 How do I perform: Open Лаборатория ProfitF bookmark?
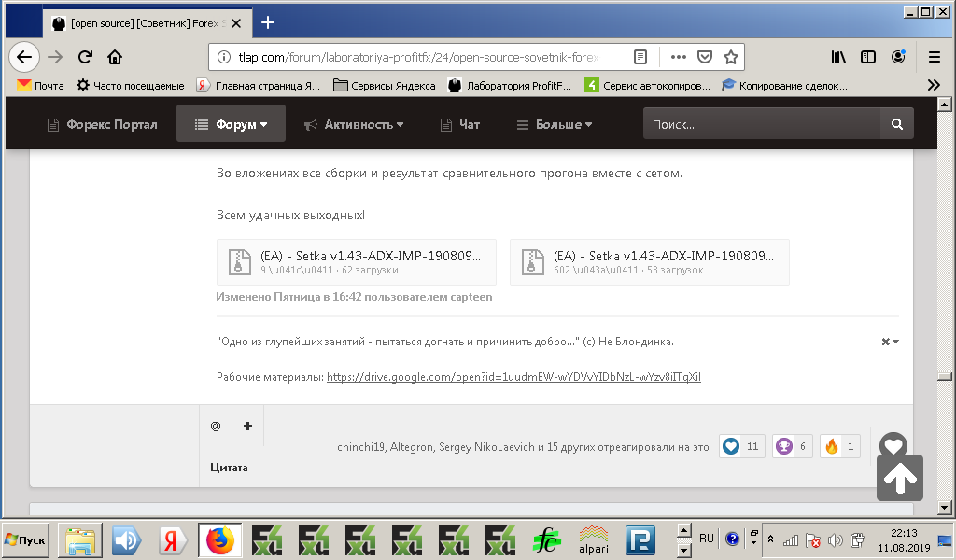click(509, 85)
